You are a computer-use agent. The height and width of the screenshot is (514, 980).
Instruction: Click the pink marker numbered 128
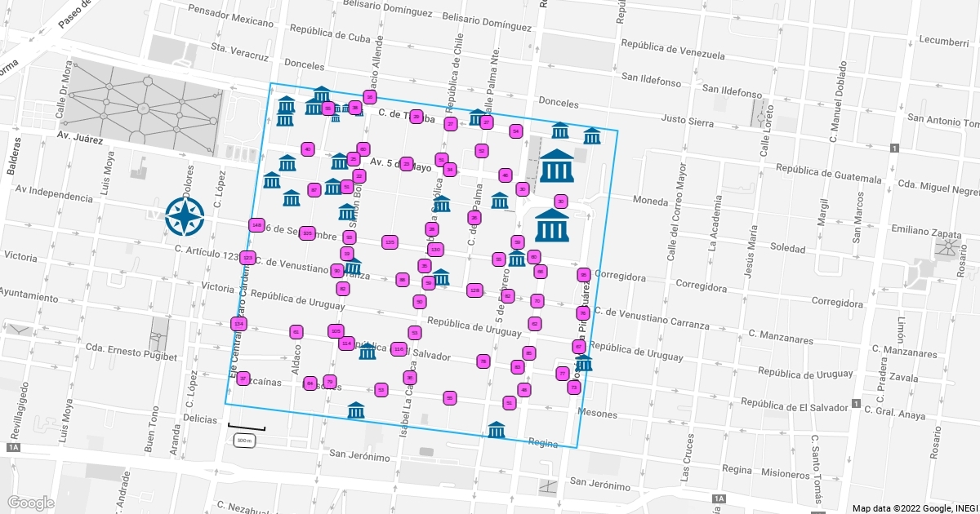pyautogui.click(x=474, y=290)
